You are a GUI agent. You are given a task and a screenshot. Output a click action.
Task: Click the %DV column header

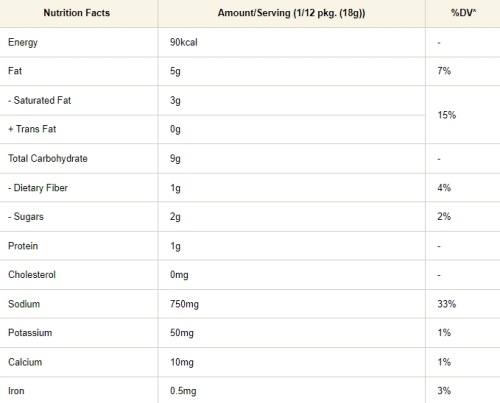(463, 13)
